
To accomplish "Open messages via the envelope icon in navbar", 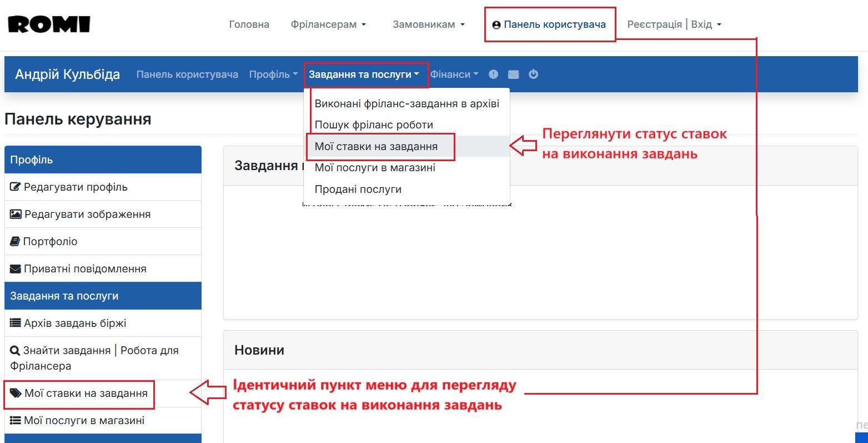I will (513, 73).
